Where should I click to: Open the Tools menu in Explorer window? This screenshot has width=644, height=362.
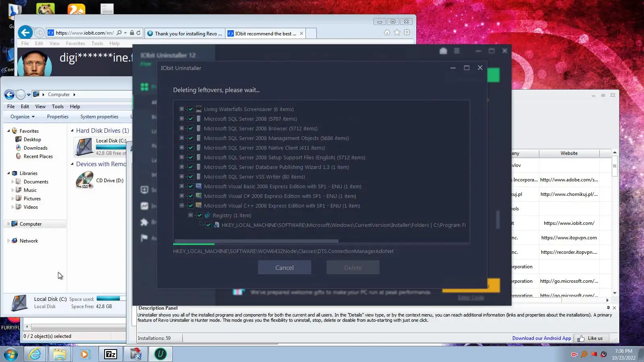click(x=58, y=107)
